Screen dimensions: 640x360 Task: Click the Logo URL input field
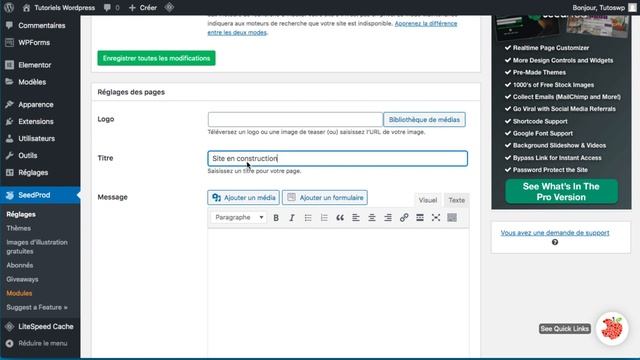295,120
